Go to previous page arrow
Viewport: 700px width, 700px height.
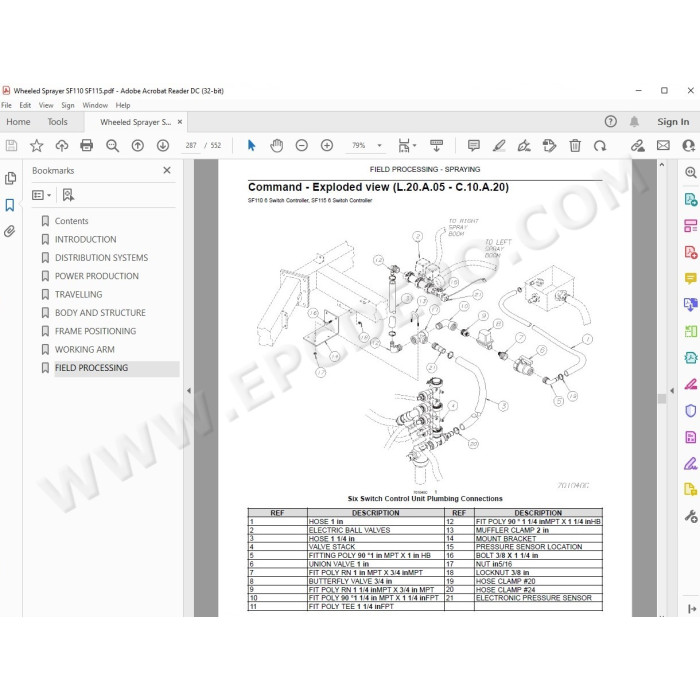click(x=138, y=146)
